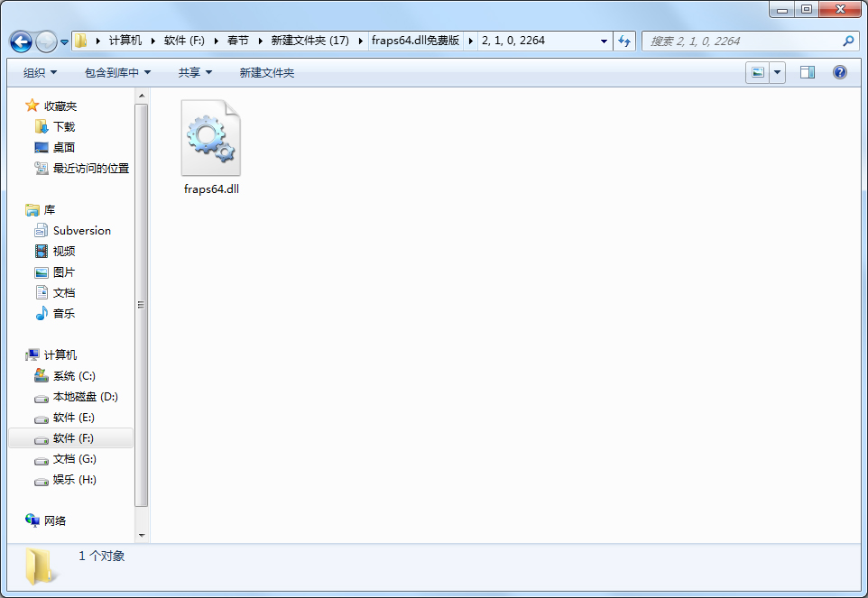Open the 共享 menu
The height and width of the screenshot is (598, 868).
(x=195, y=72)
